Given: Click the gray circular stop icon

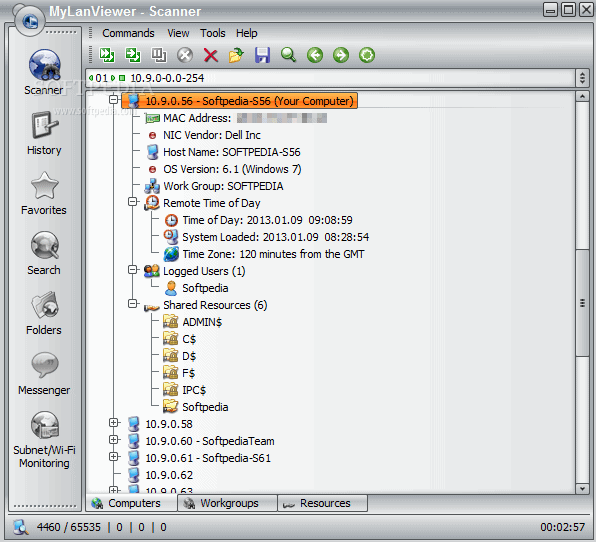Looking at the screenshot, I should (x=185, y=55).
